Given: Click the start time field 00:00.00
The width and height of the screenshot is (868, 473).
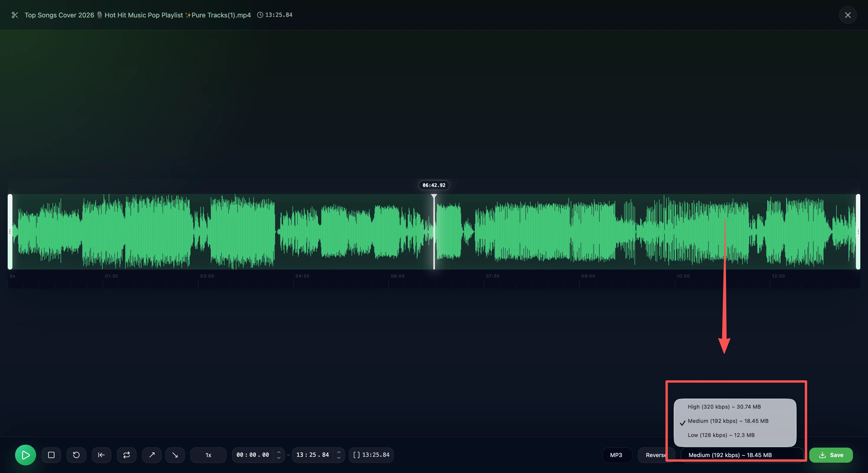Looking at the screenshot, I should pyautogui.click(x=253, y=455).
